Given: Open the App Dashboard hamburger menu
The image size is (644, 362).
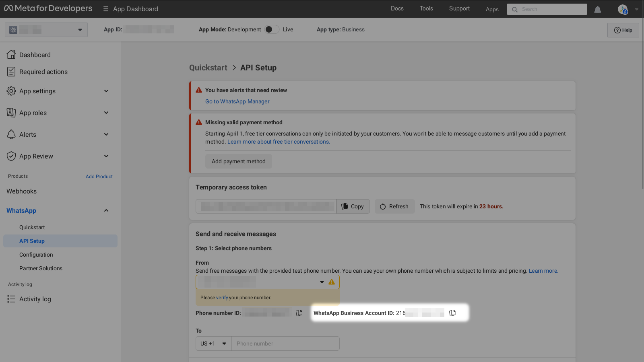Looking at the screenshot, I should [x=106, y=9].
